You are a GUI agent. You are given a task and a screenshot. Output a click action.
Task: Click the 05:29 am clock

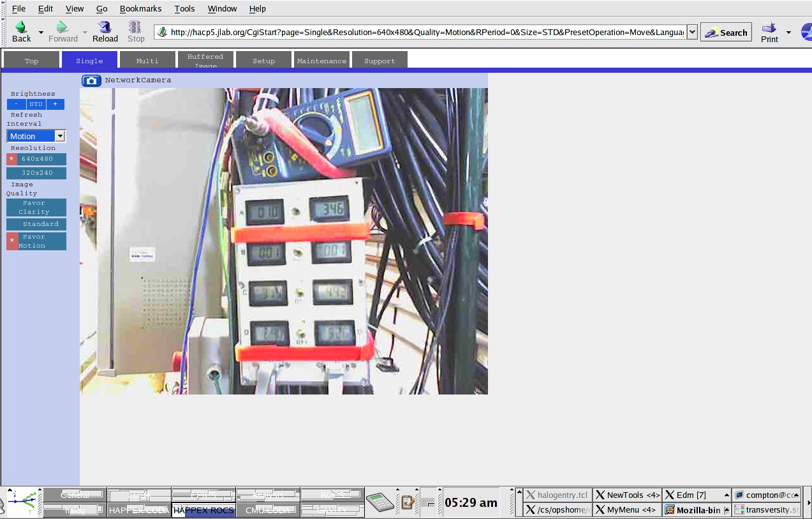[471, 502]
